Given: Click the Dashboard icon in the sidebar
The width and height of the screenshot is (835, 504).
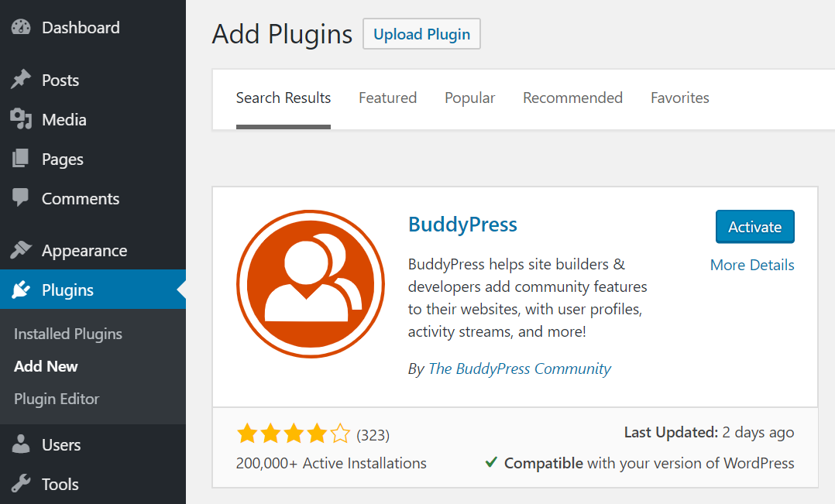Looking at the screenshot, I should pyautogui.click(x=20, y=27).
